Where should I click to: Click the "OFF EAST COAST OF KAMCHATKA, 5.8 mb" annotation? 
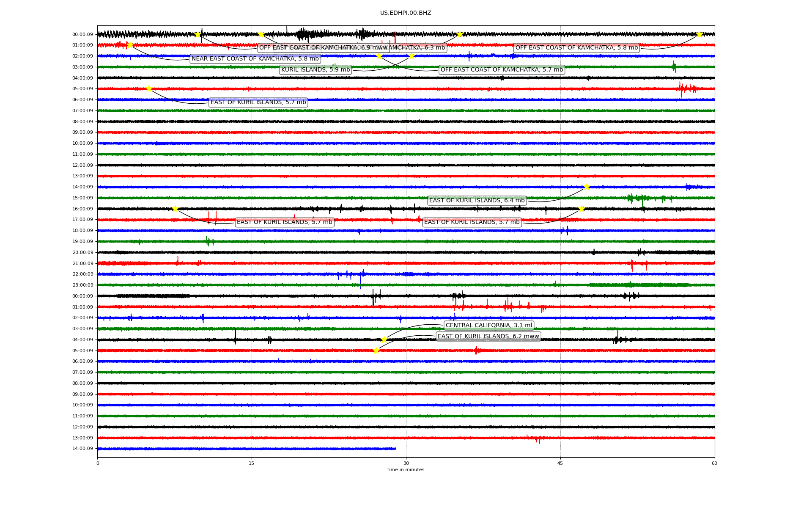[576, 48]
